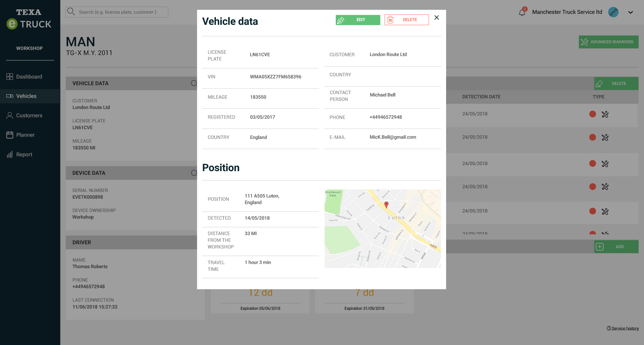Click position address 111 A505 Luton

(262, 199)
